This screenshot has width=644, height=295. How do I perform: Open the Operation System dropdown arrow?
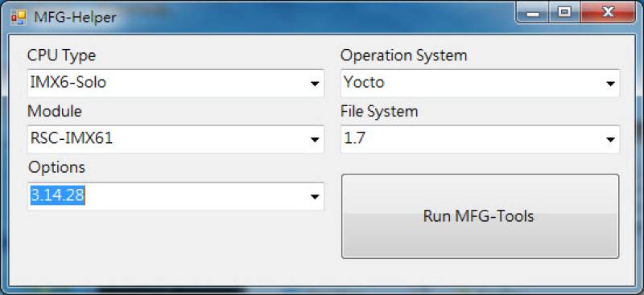click(610, 84)
